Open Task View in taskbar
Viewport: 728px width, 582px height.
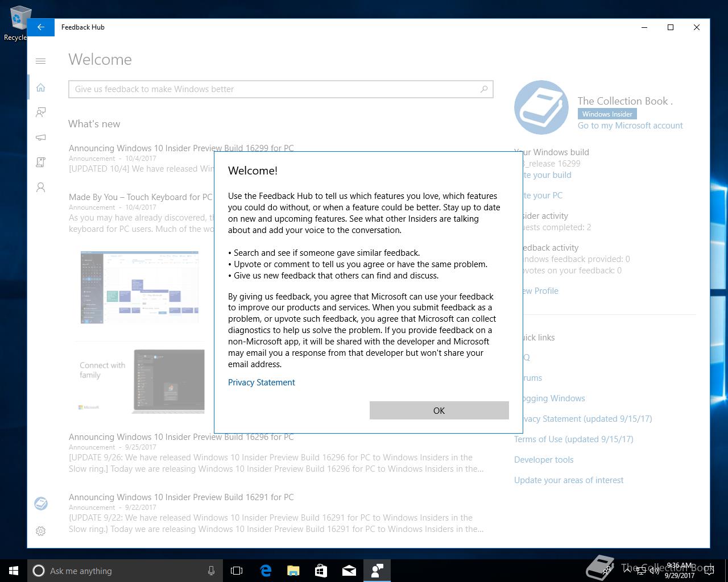237,571
